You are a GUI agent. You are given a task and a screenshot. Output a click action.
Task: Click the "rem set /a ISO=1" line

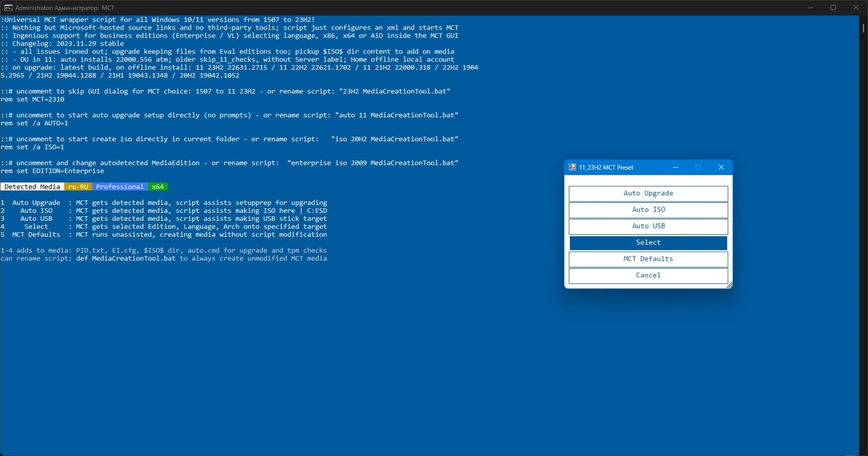pos(33,147)
